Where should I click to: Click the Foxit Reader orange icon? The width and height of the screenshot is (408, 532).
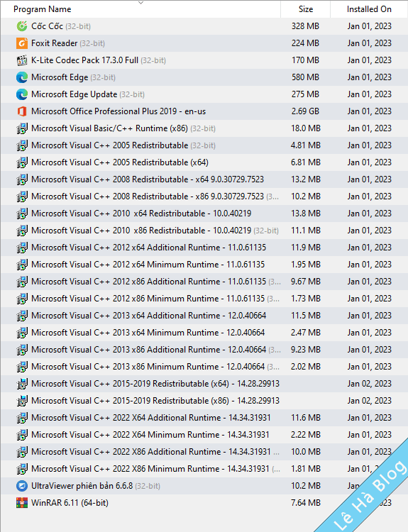pyautogui.click(x=22, y=43)
